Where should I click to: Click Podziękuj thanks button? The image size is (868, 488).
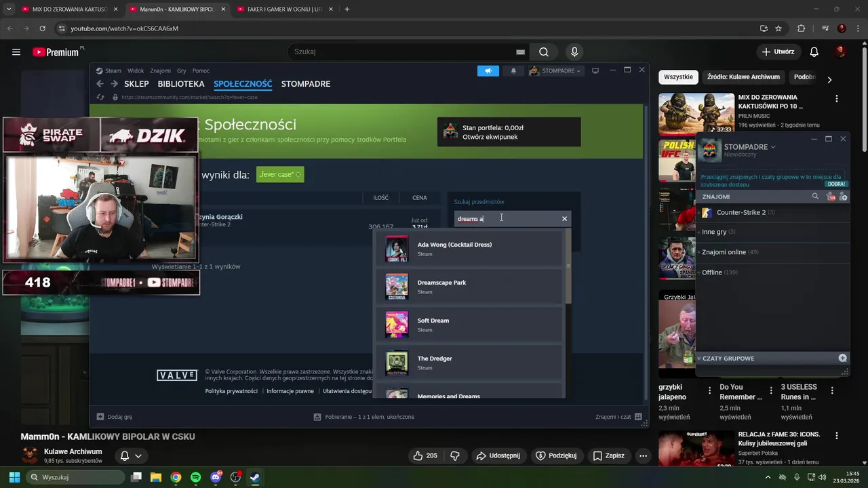(555, 455)
